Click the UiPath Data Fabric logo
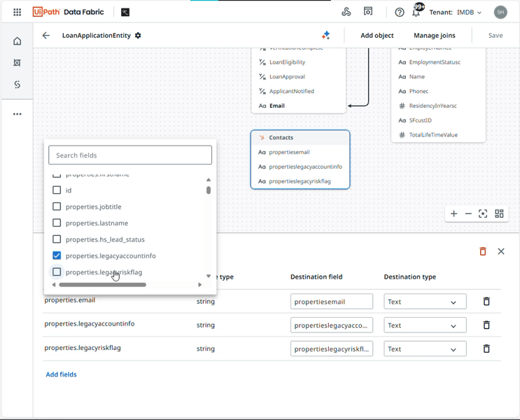The image size is (520, 420). 69,12
